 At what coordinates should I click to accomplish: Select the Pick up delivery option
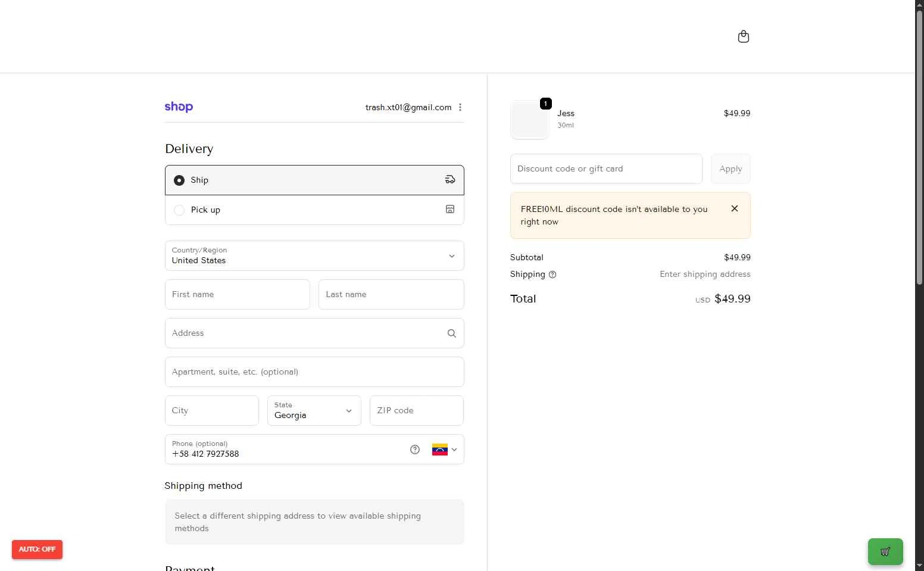click(314, 210)
